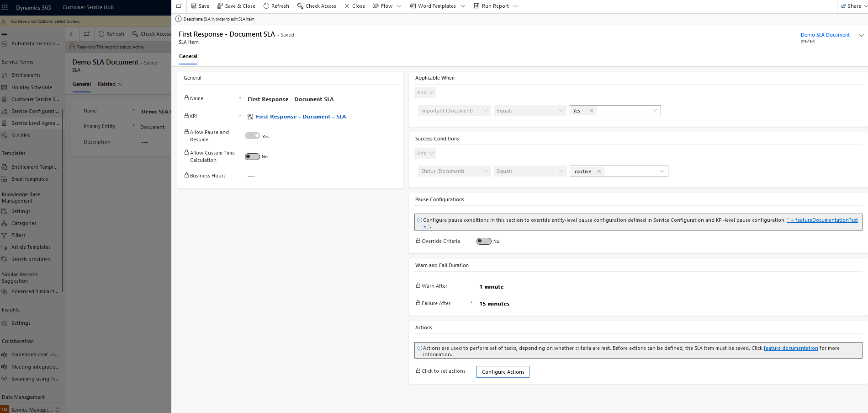This screenshot has width=868, height=413.
Task: Open the Related tab dropdown in the background form
Action: pyautogui.click(x=110, y=84)
